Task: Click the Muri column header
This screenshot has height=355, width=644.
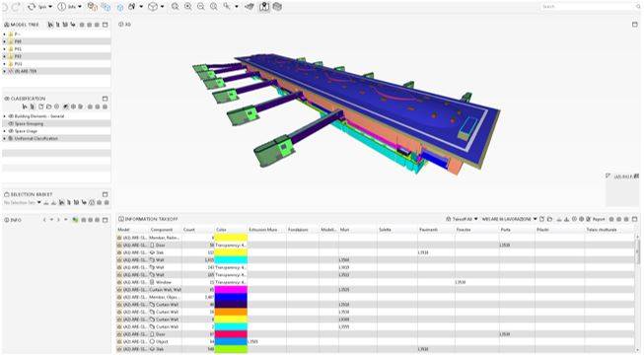Action: [344, 229]
